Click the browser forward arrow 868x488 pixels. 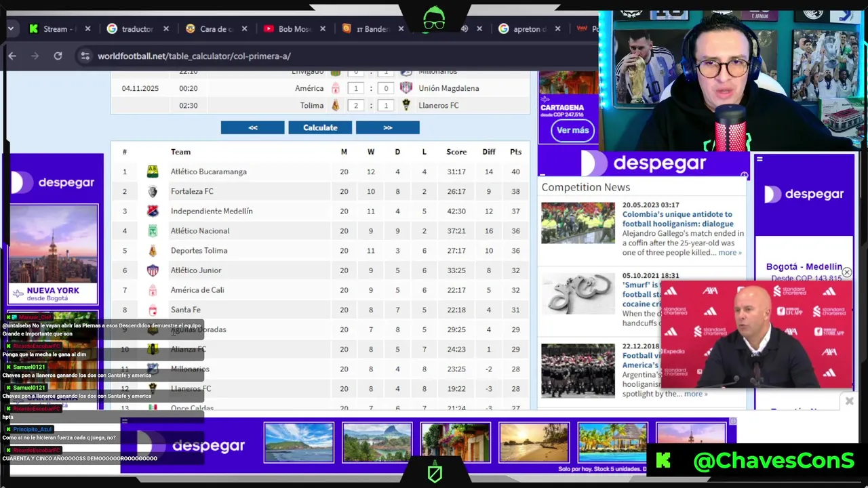tap(35, 56)
